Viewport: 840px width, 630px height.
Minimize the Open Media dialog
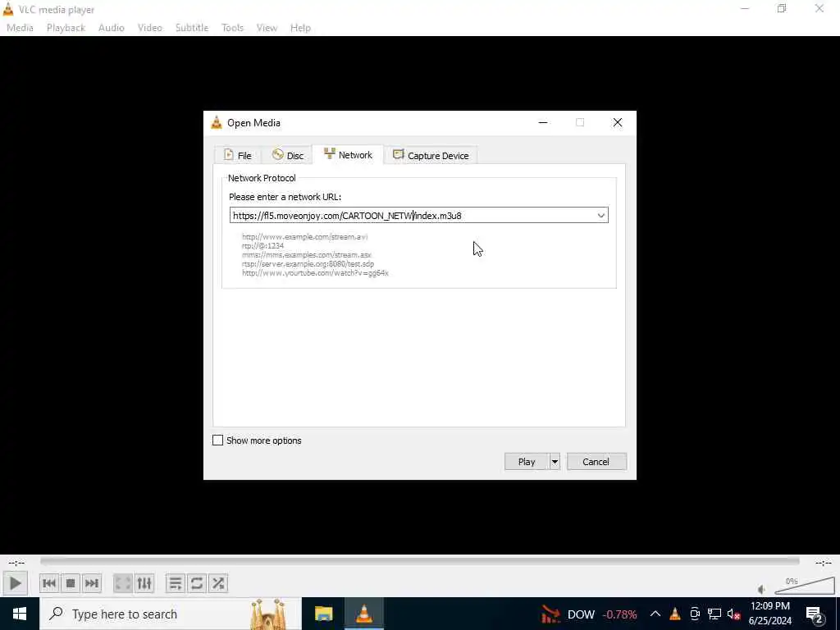(x=543, y=123)
